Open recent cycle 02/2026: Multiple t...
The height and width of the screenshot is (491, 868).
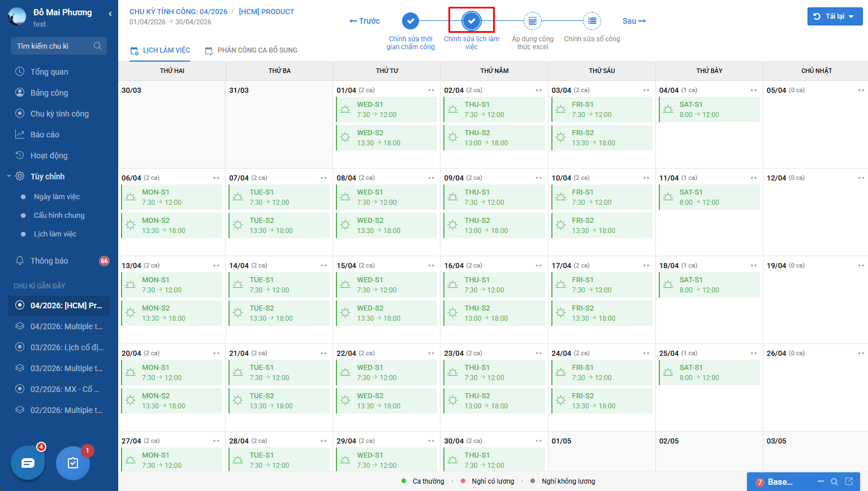59,410
